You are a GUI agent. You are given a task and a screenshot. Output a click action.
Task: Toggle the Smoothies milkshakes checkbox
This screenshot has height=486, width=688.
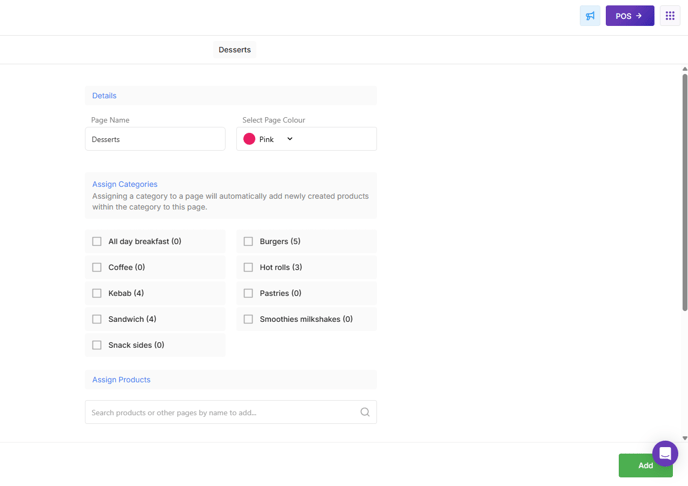click(248, 319)
